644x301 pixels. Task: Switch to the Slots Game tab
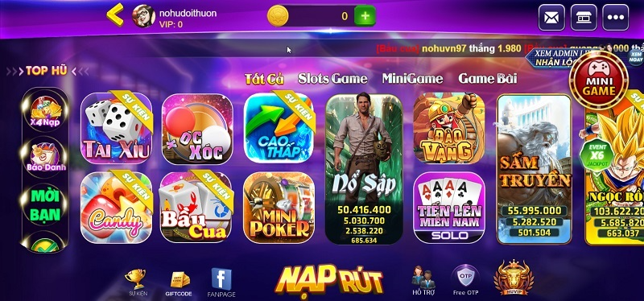pos(332,78)
